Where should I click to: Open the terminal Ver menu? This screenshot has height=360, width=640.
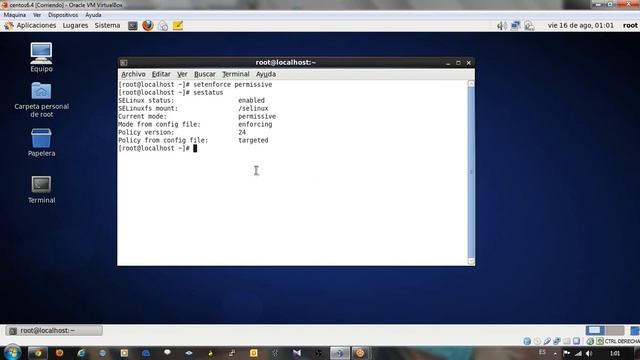click(x=182, y=74)
